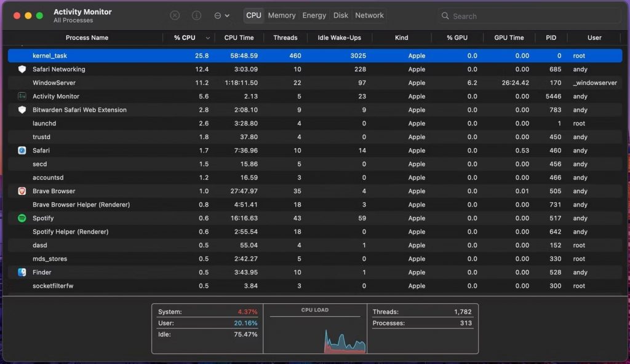630x364 pixels.
Task: Click the 3025 idle wake-ups value
Action: coord(358,55)
